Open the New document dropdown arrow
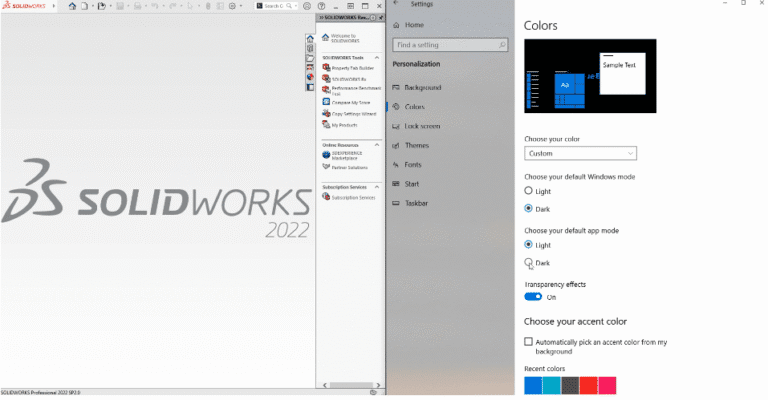 pyautogui.click(x=93, y=6)
